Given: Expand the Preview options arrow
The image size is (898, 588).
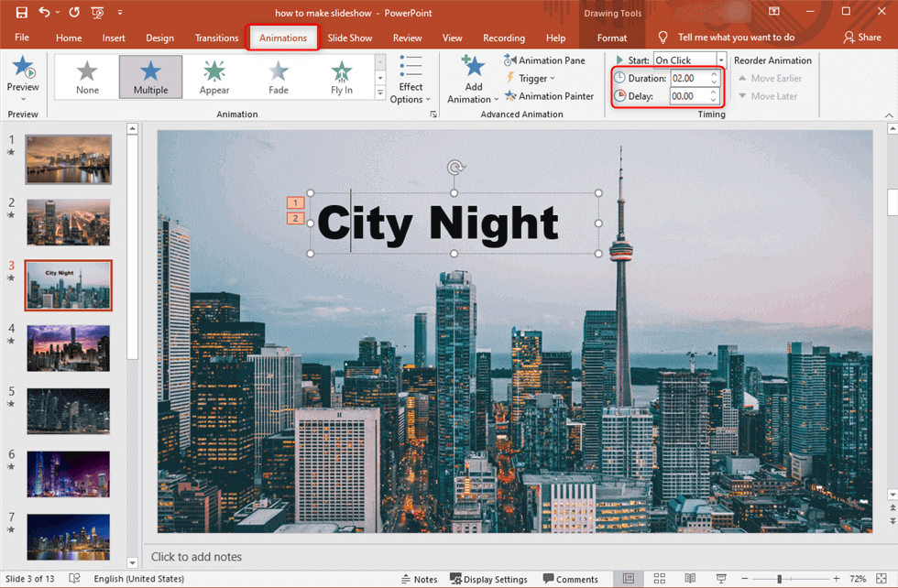Looking at the screenshot, I should [23, 99].
